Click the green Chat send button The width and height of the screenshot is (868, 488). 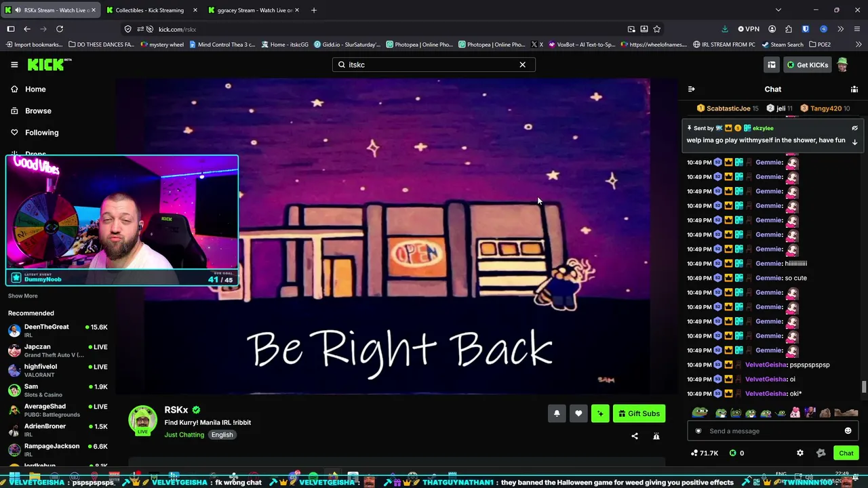tap(846, 453)
